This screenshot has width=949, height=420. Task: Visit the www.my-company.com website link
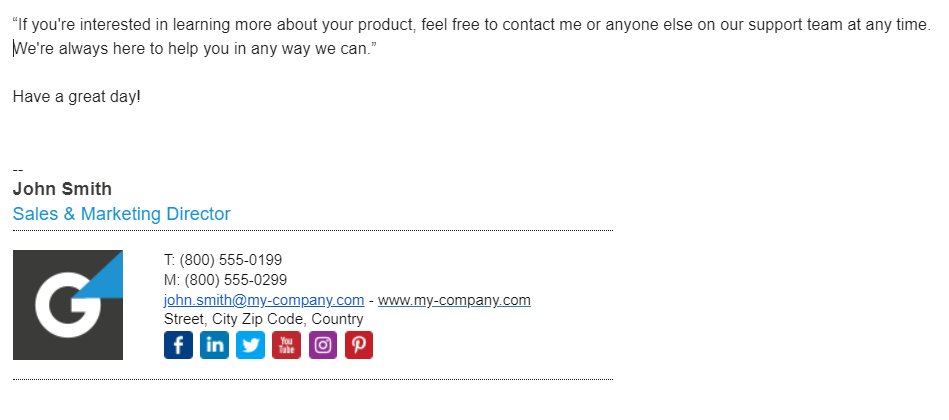tap(454, 300)
